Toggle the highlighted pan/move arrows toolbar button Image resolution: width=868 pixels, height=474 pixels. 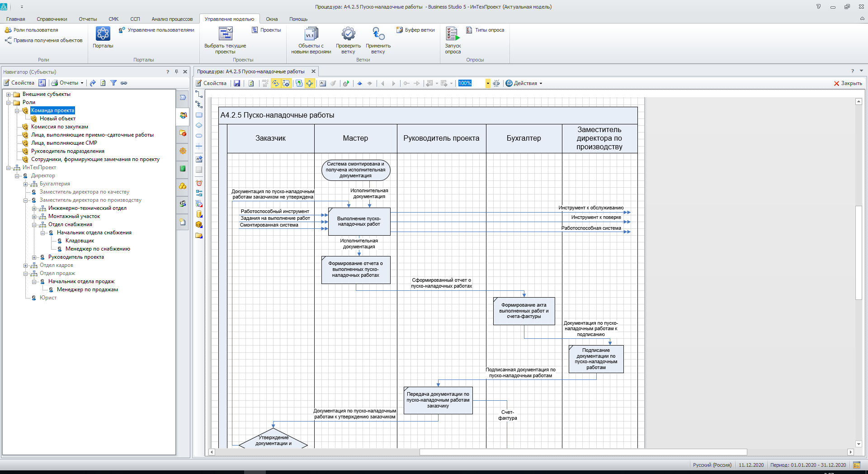[x=310, y=83]
